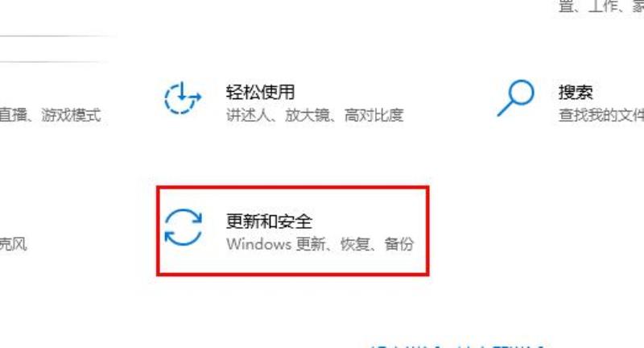Select the '查找我的文件' description under 搜索
The image size is (644, 348).
pyautogui.click(x=601, y=115)
